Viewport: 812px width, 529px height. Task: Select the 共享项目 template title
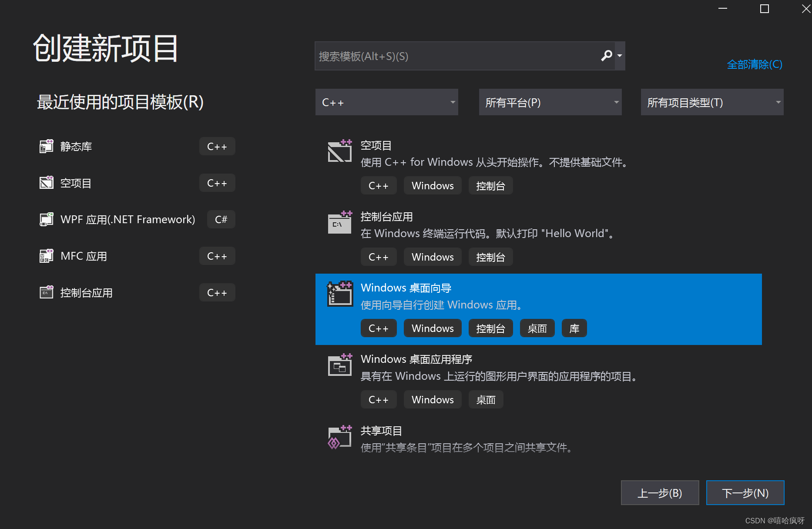[382, 431]
